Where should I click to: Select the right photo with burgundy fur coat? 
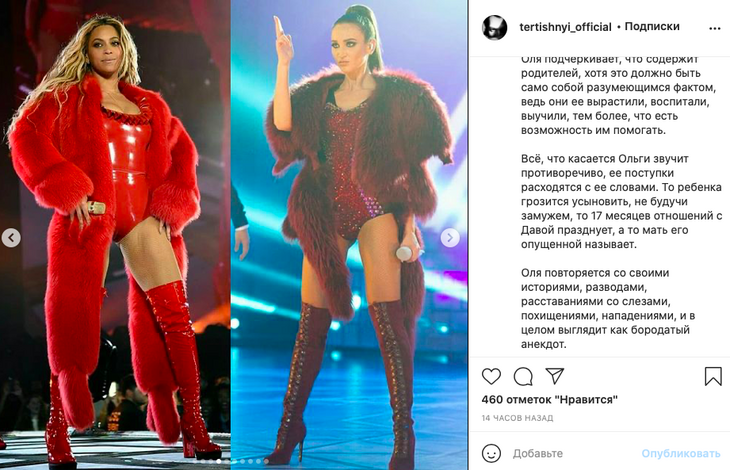tap(349, 235)
